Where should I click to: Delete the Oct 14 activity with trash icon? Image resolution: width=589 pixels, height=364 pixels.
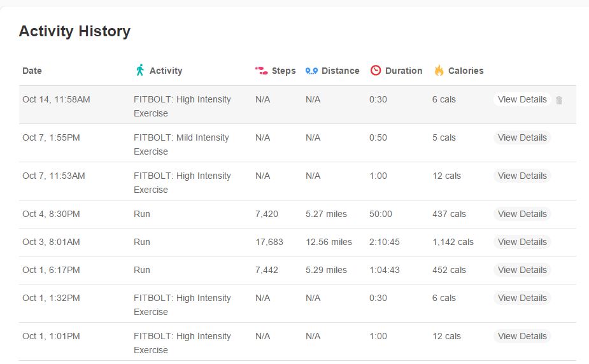pos(559,100)
